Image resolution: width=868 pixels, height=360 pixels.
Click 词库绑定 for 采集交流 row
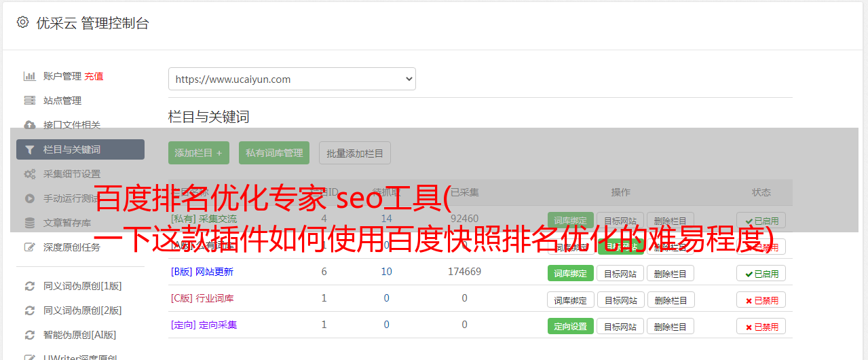pyautogui.click(x=571, y=220)
